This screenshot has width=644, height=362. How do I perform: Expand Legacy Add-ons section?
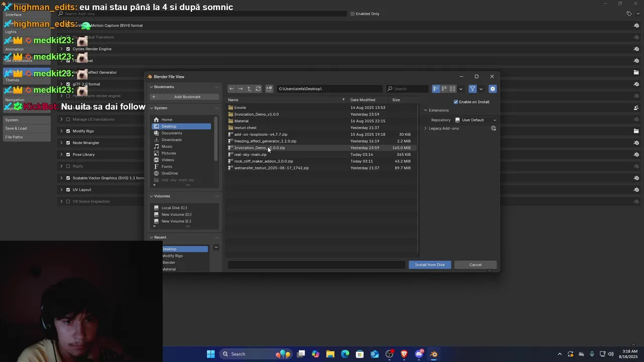pyautogui.click(x=425, y=128)
